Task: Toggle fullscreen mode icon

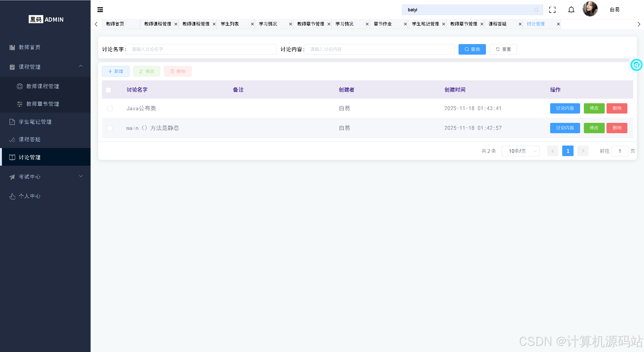Action: (552, 10)
